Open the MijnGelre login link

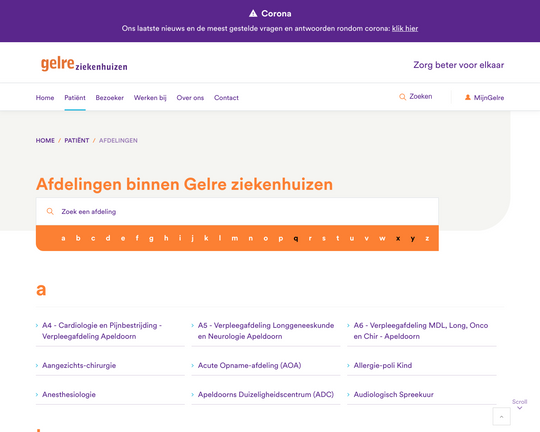pos(489,98)
